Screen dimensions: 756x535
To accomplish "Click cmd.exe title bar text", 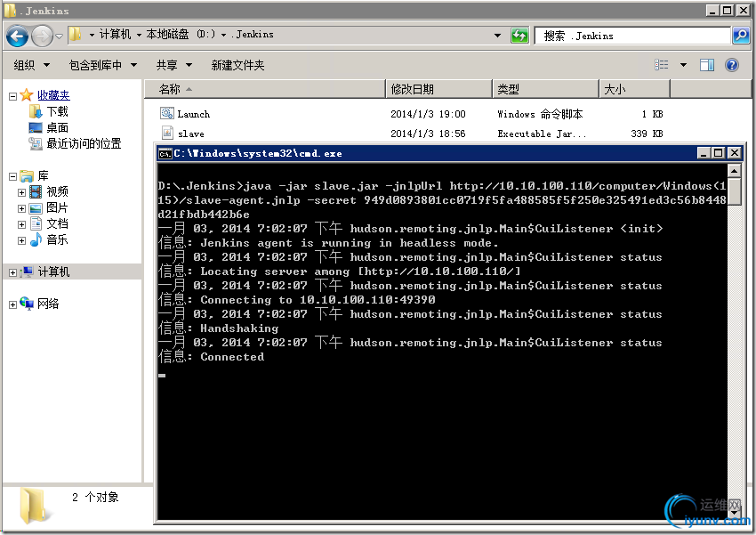I will [258, 153].
